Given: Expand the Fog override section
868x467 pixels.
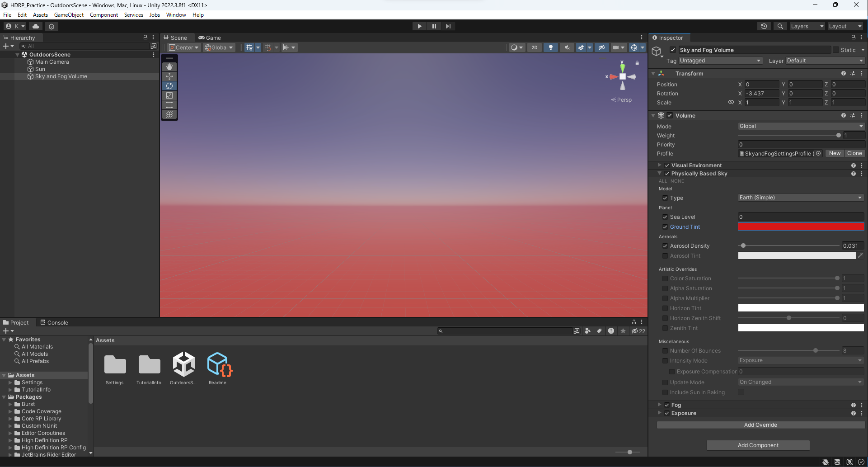Looking at the screenshot, I should click(x=660, y=405).
